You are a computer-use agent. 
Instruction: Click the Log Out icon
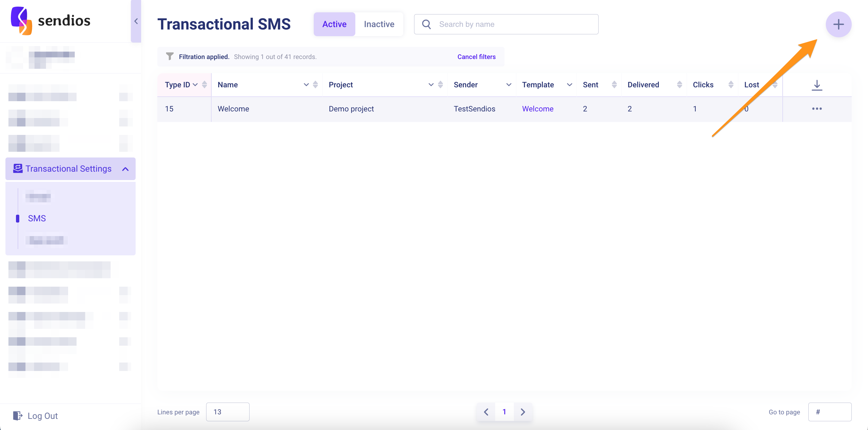click(x=17, y=416)
